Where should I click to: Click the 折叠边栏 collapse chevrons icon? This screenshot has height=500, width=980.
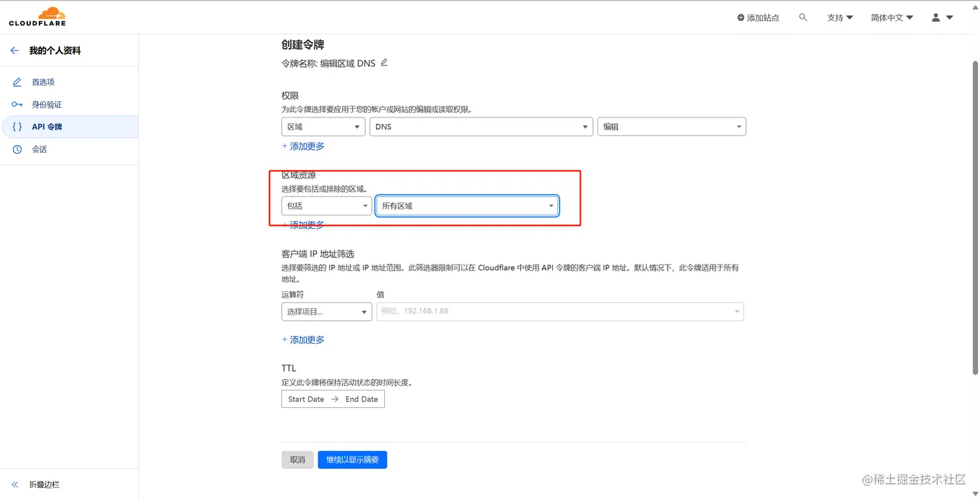[15, 484]
